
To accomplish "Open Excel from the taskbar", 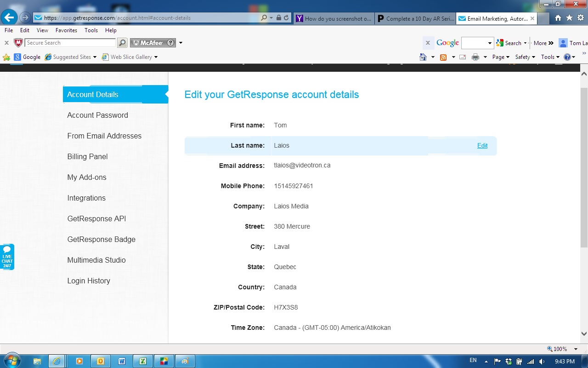I will click(x=143, y=361).
